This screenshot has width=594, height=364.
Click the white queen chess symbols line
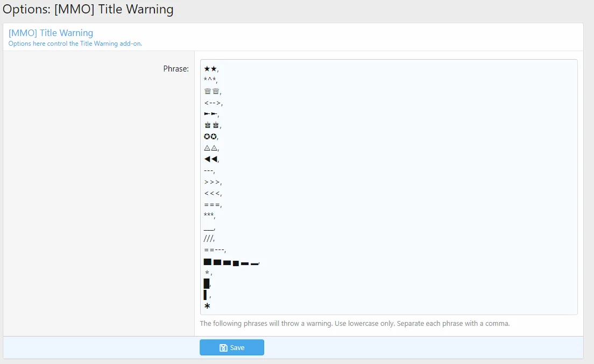(212, 91)
